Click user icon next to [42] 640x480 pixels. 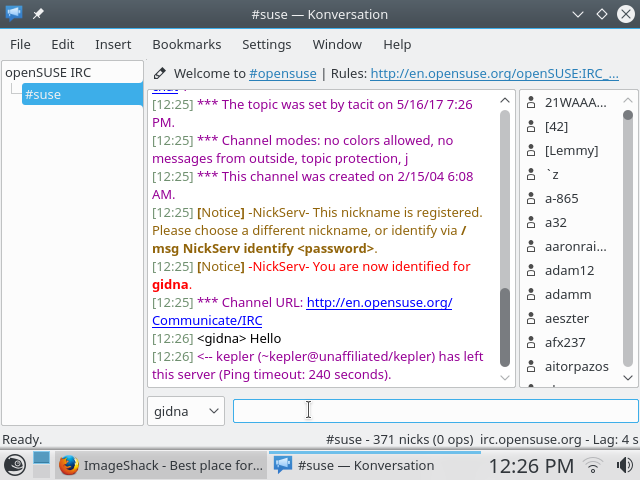[531, 127]
